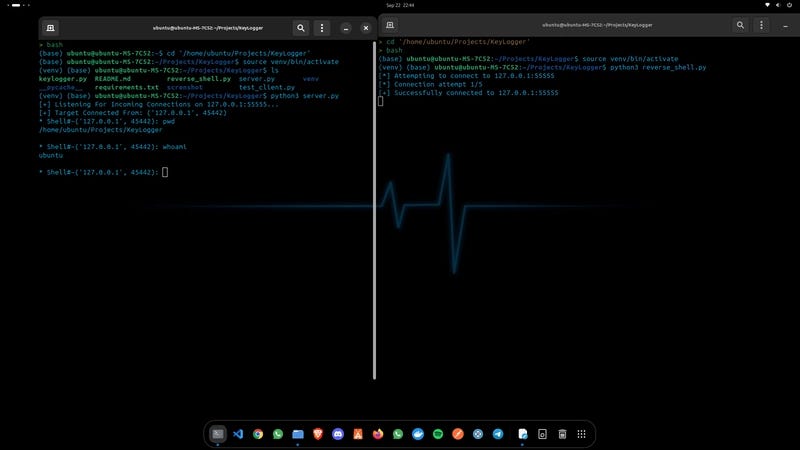This screenshot has width=800, height=450.
Task: Click 'python3 reverse_shell.py' in right terminal
Action: click(x=658, y=67)
